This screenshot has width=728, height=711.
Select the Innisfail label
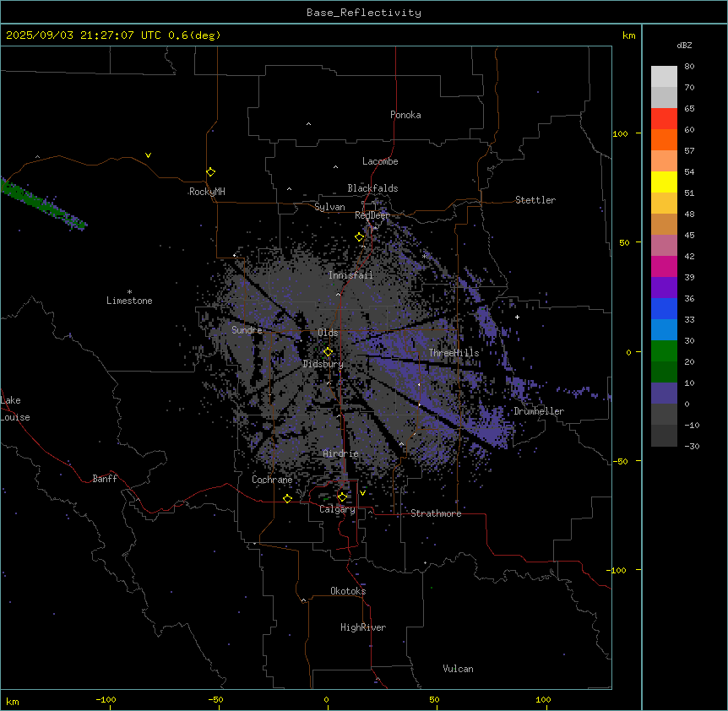coord(350,275)
